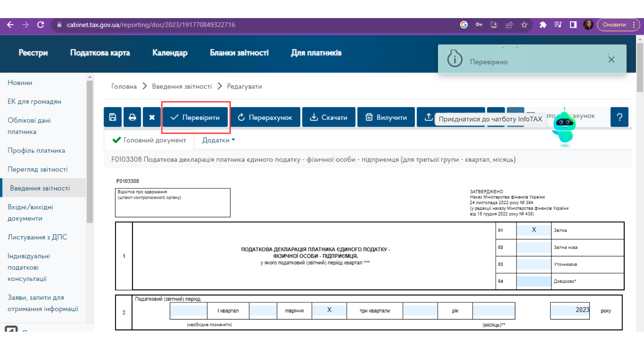Screen dimensions: 644x362
Task: Open help via question mark button
Action: coord(619,117)
